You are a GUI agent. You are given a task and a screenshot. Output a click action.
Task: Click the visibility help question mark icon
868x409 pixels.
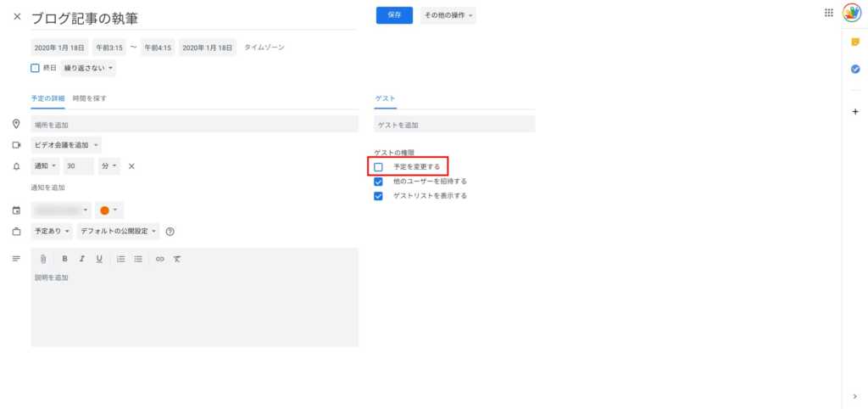click(x=170, y=231)
